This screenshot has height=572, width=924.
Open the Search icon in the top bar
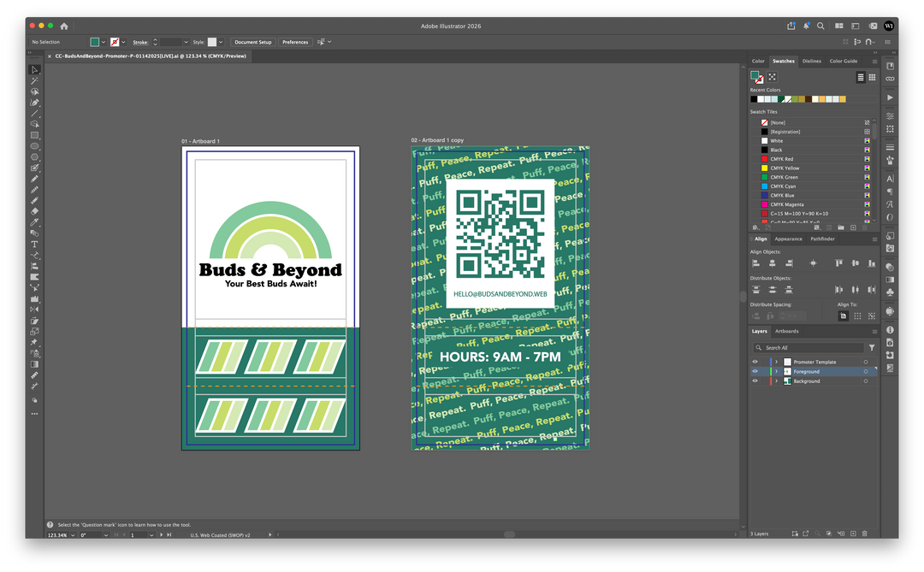click(x=820, y=26)
